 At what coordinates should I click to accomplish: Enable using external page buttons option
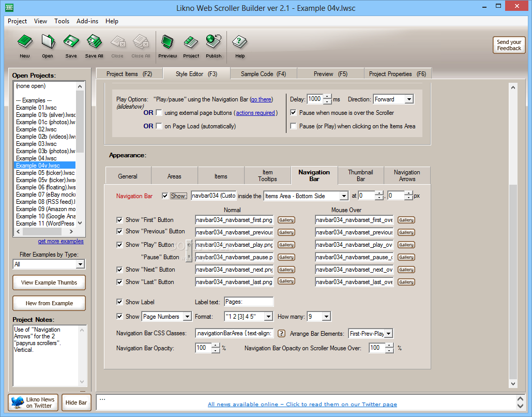click(159, 113)
